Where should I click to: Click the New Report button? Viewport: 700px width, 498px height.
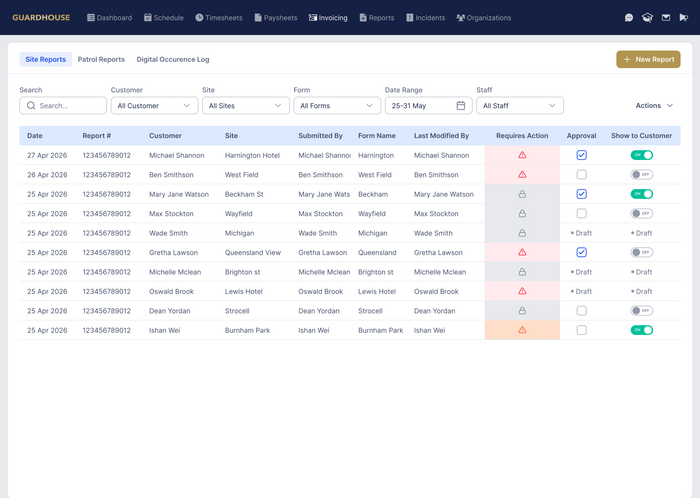click(648, 59)
